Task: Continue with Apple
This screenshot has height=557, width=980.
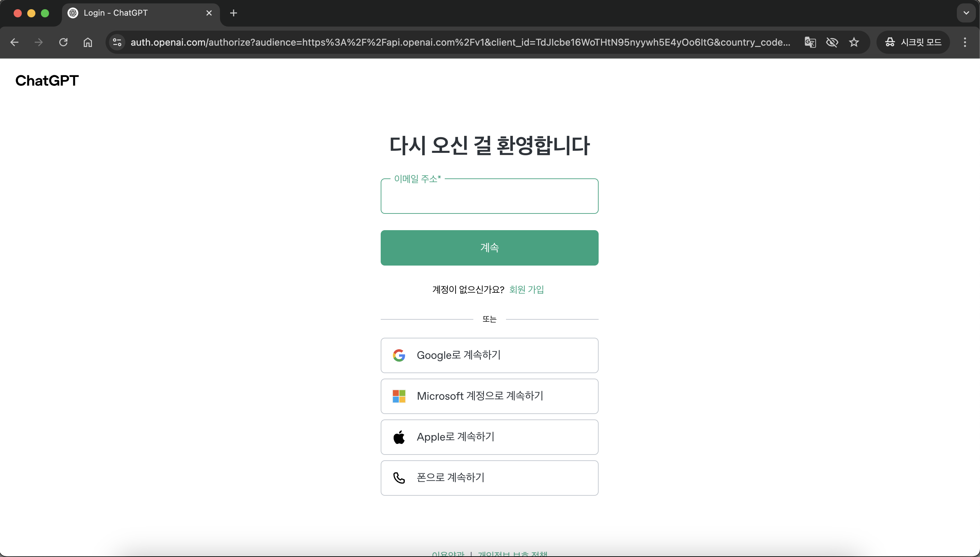Action: pos(489,437)
